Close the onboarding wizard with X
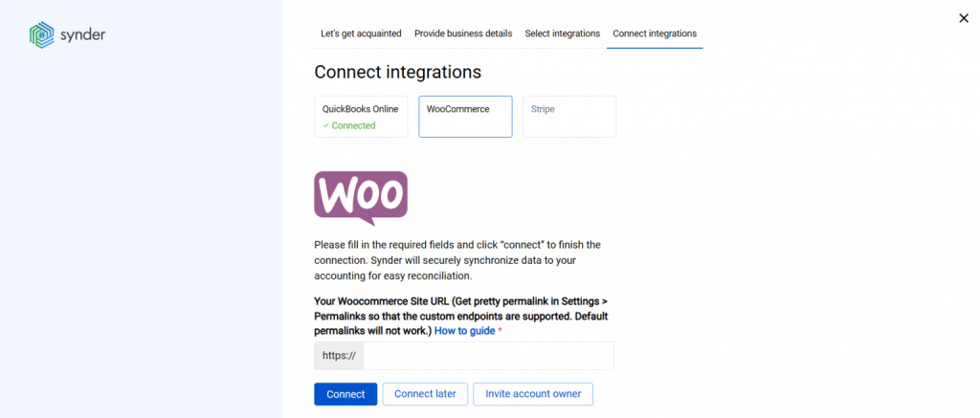The width and height of the screenshot is (980, 418). click(x=963, y=17)
